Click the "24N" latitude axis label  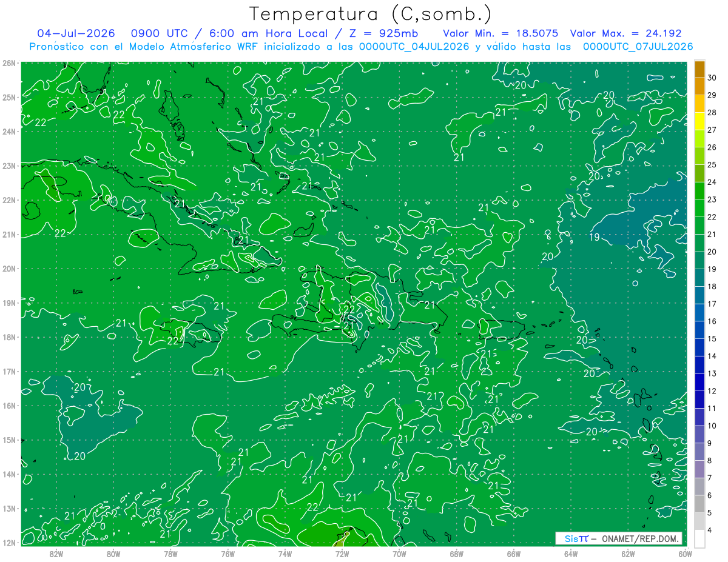pyautogui.click(x=8, y=132)
